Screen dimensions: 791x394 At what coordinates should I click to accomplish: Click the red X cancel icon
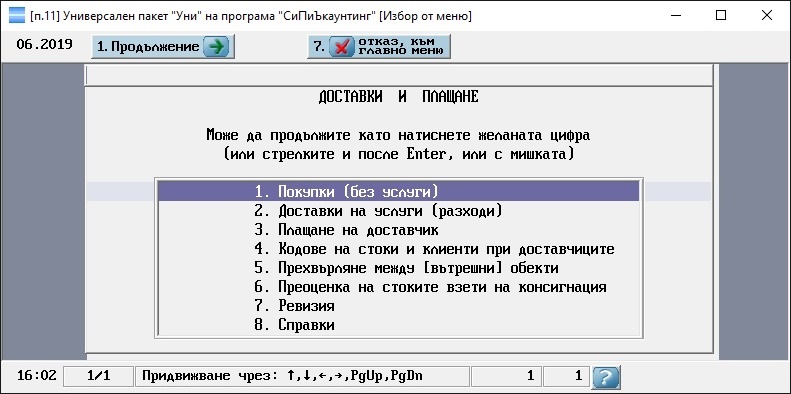(x=342, y=47)
